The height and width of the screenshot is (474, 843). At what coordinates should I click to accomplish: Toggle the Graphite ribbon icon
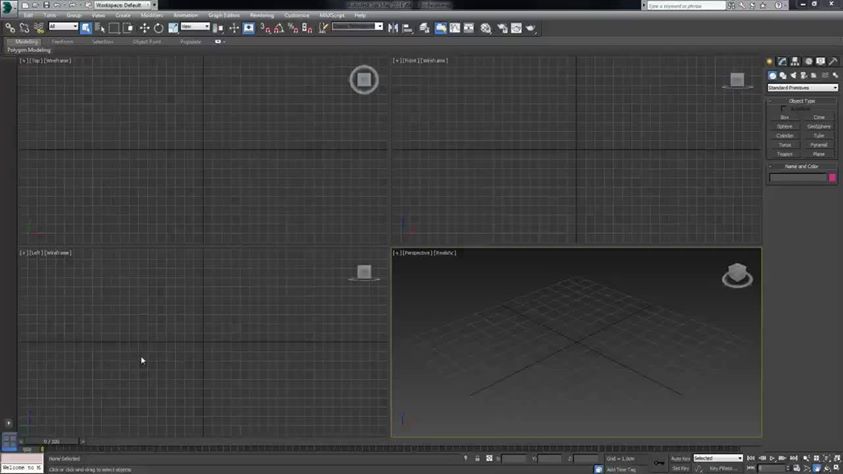click(440, 28)
